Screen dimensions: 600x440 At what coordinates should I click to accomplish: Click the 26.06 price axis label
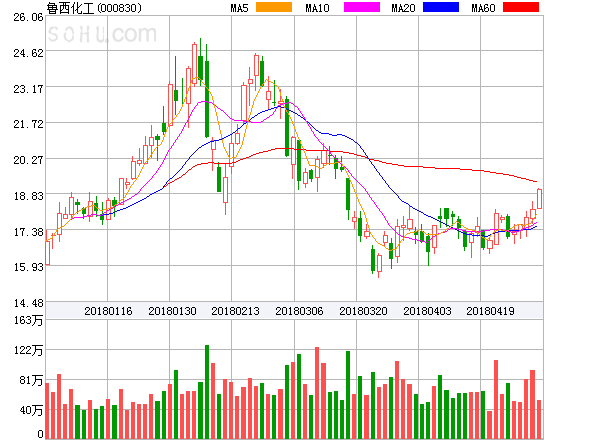click(28, 17)
